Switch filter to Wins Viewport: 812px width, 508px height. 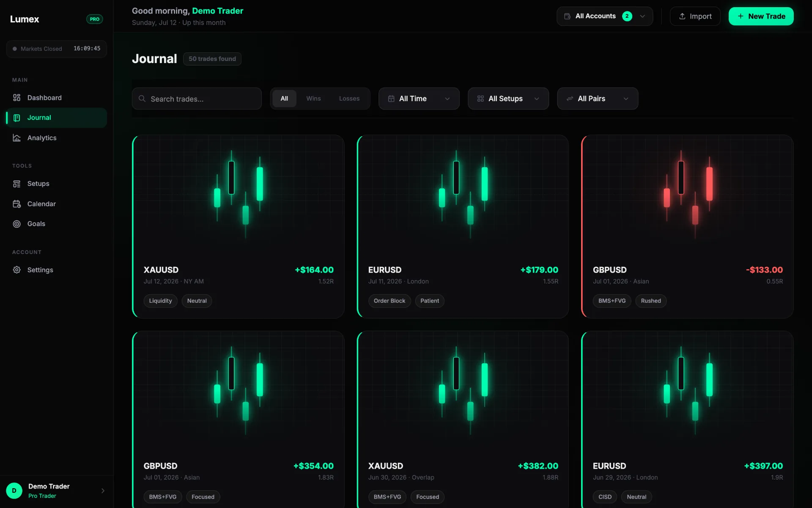coord(313,99)
